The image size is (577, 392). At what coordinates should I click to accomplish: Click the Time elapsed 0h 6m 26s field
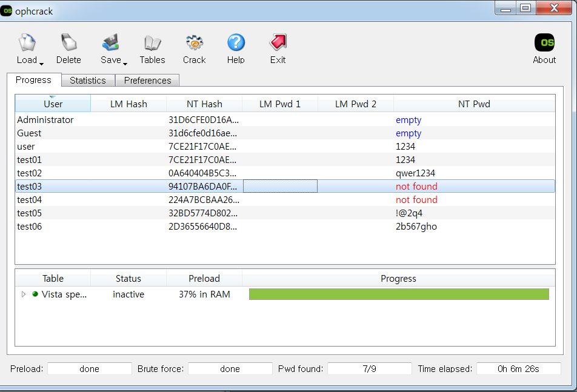(x=518, y=368)
